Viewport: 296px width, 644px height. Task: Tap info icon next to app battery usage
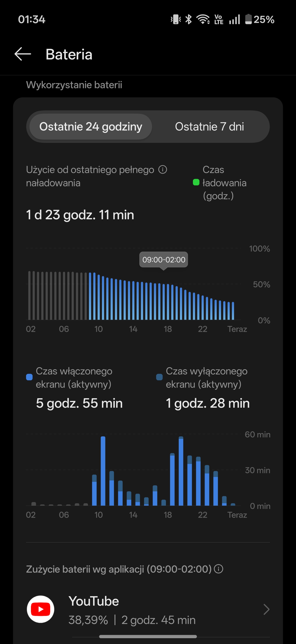pyautogui.click(x=219, y=569)
